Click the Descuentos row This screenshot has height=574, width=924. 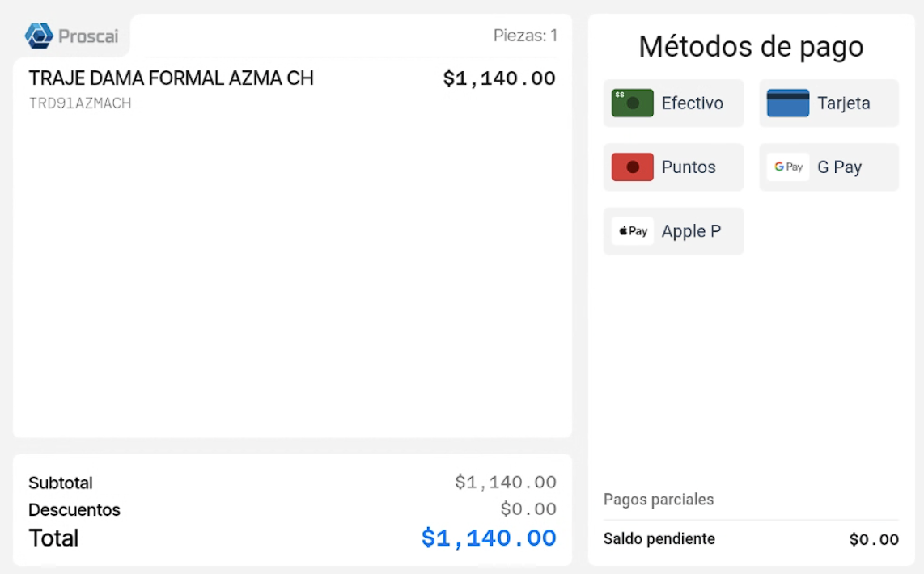292,509
